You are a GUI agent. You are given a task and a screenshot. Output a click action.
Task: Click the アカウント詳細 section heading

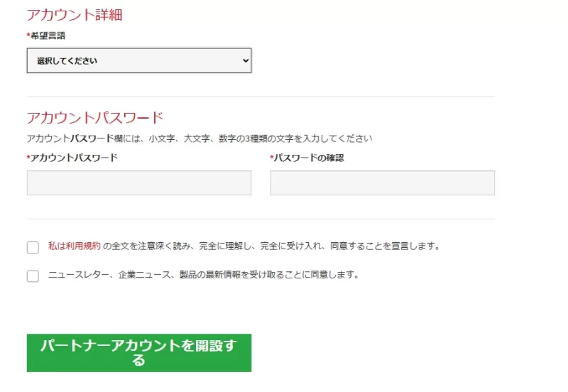[80, 15]
